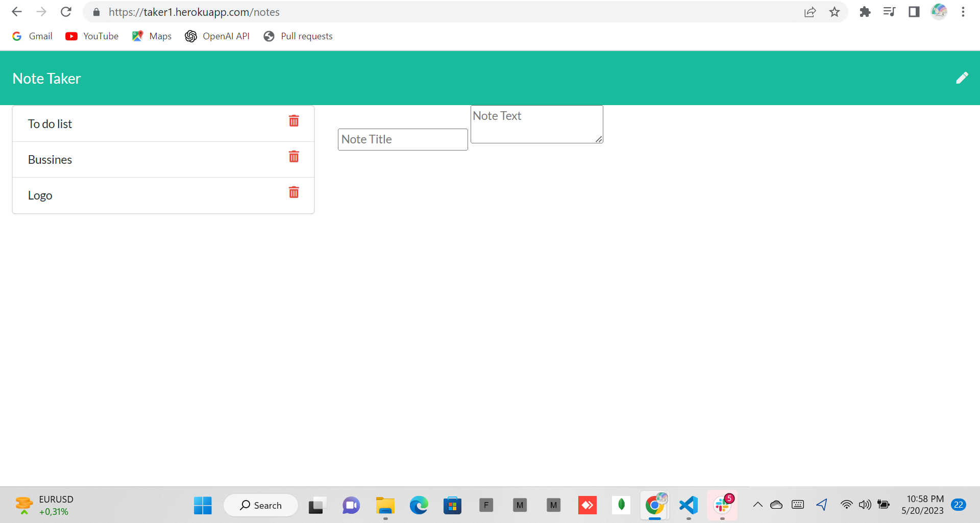The width and height of the screenshot is (980, 523).
Task: Click the pencil edit icon in the header
Action: [x=963, y=78]
